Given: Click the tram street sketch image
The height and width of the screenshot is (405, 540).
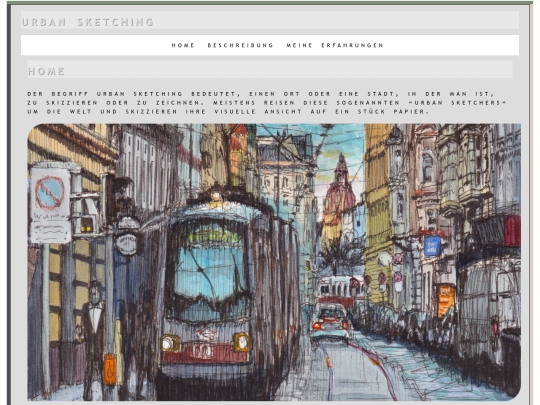Looking at the screenshot, I should 274,262.
